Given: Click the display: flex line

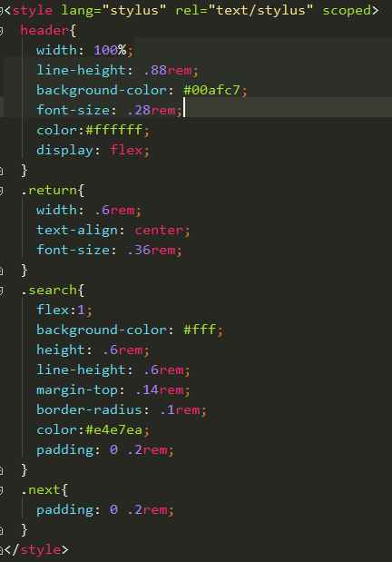Looking at the screenshot, I should coord(93,150).
